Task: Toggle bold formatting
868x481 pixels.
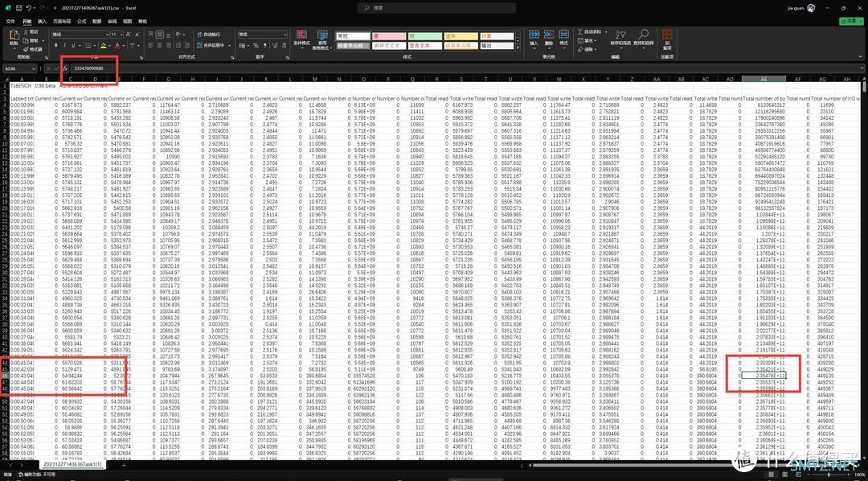Action: [56, 45]
